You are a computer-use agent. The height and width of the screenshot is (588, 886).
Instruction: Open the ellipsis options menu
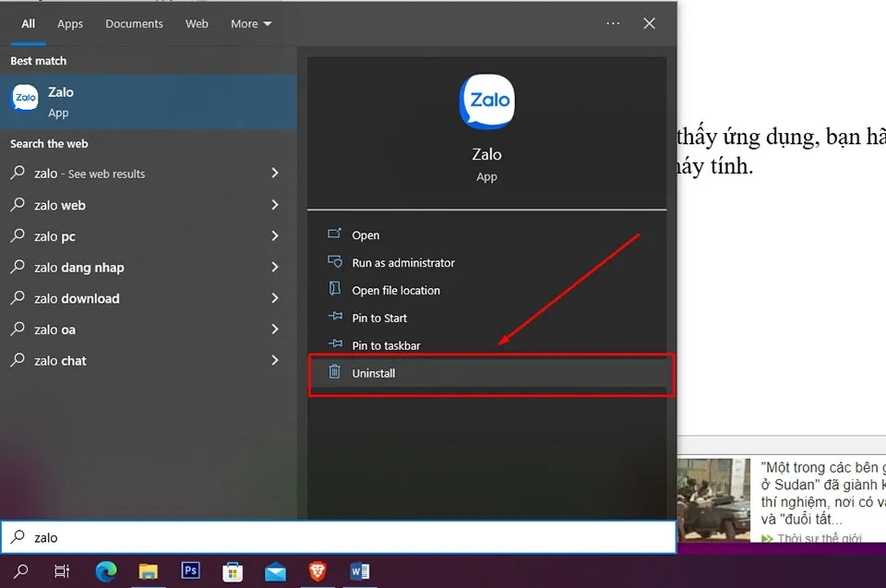click(x=613, y=23)
